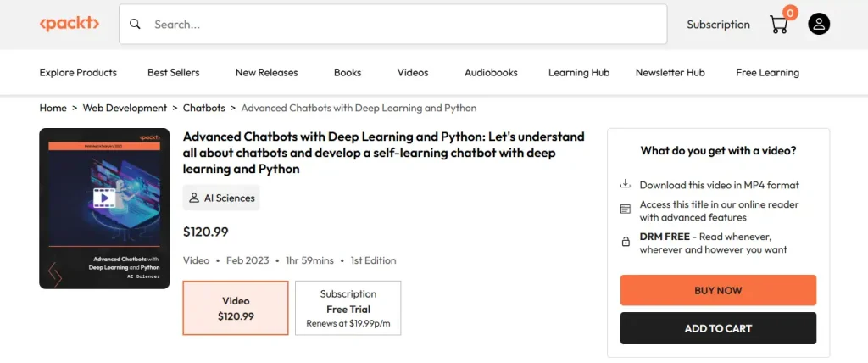The width and height of the screenshot is (868, 363).
Task: Click 'Renews at $19.99p/m' text
Action: pos(348,323)
